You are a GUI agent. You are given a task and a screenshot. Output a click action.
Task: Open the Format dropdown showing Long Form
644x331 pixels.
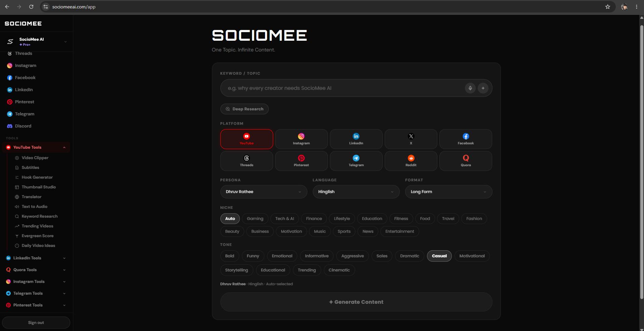[448, 192]
